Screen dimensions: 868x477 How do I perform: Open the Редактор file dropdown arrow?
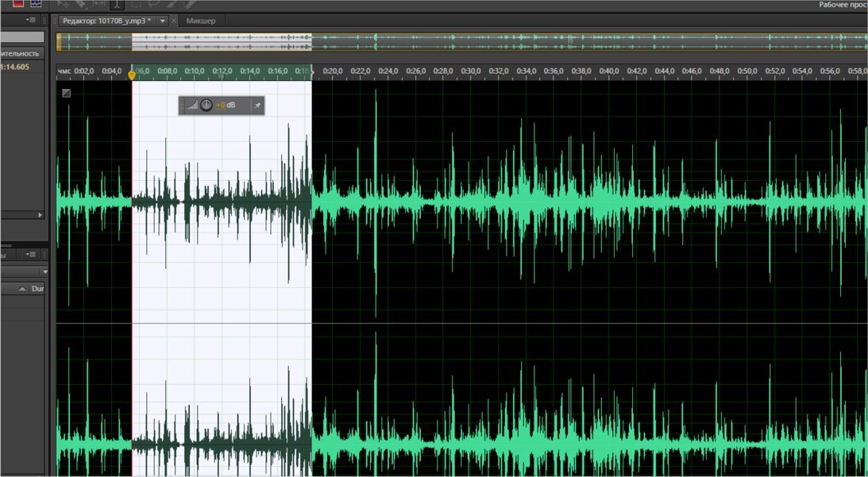[162, 21]
